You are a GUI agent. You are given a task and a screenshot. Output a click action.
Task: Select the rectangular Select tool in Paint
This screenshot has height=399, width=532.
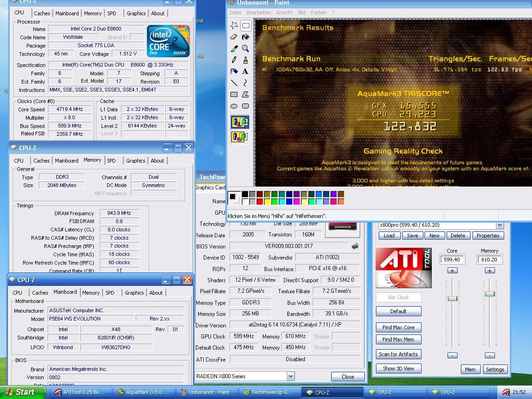pyautogui.click(x=246, y=25)
